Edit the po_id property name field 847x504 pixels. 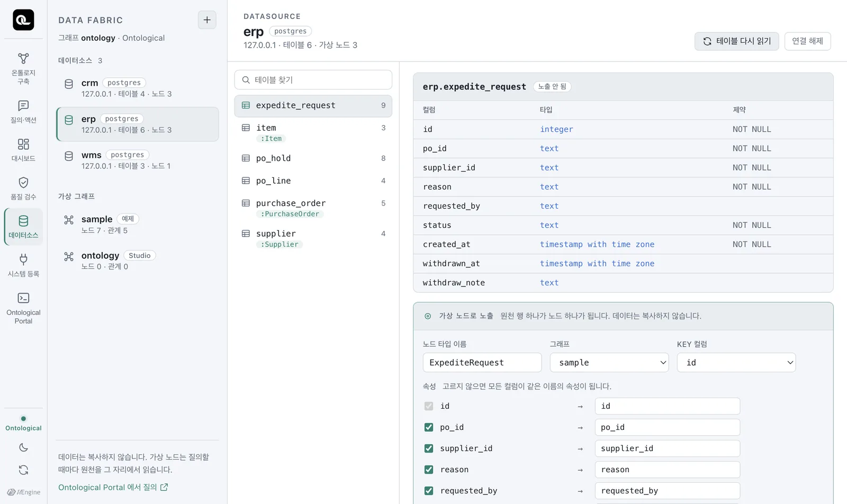coord(668,427)
